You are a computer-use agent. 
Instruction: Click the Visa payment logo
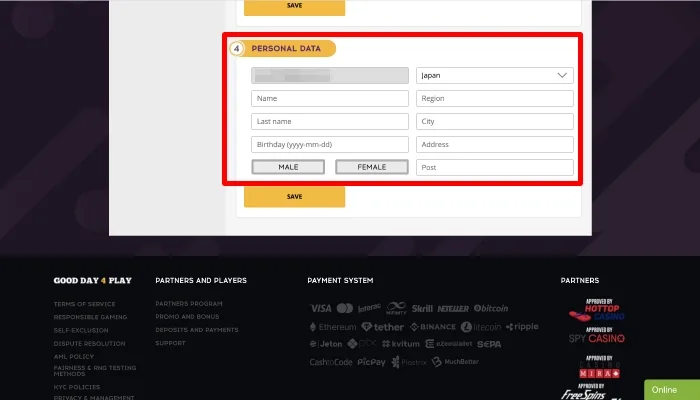[x=320, y=308]
